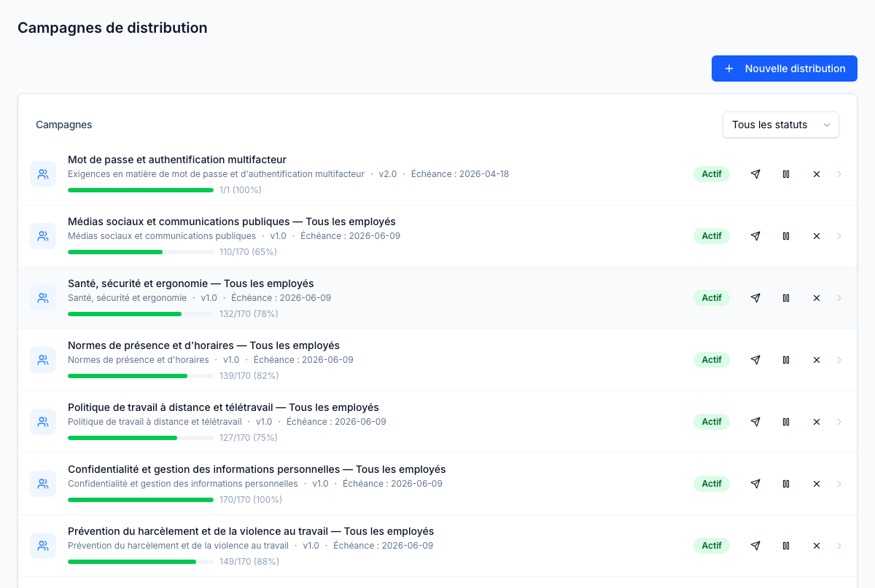875x588 pixels.
Task: Click the group icon for Prévention du harcèlement
Action: click(43, 546)
